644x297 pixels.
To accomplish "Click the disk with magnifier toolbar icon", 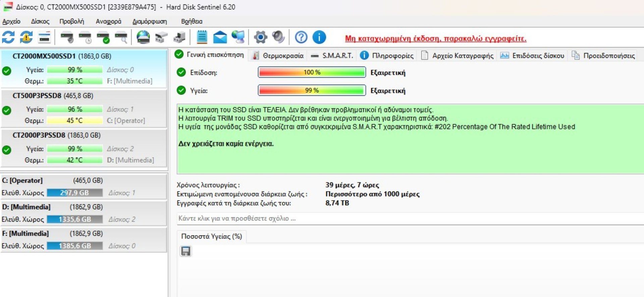I will click(121, 37).
